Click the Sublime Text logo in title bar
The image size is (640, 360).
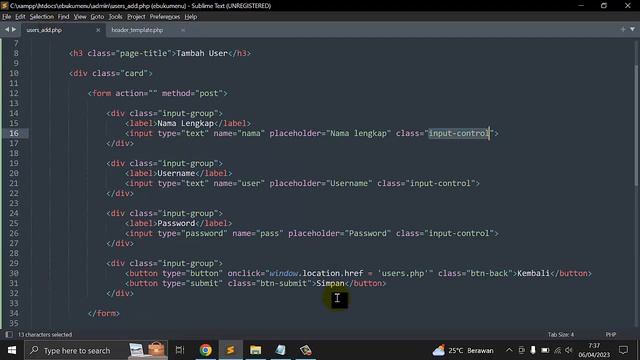coord(4,6)
